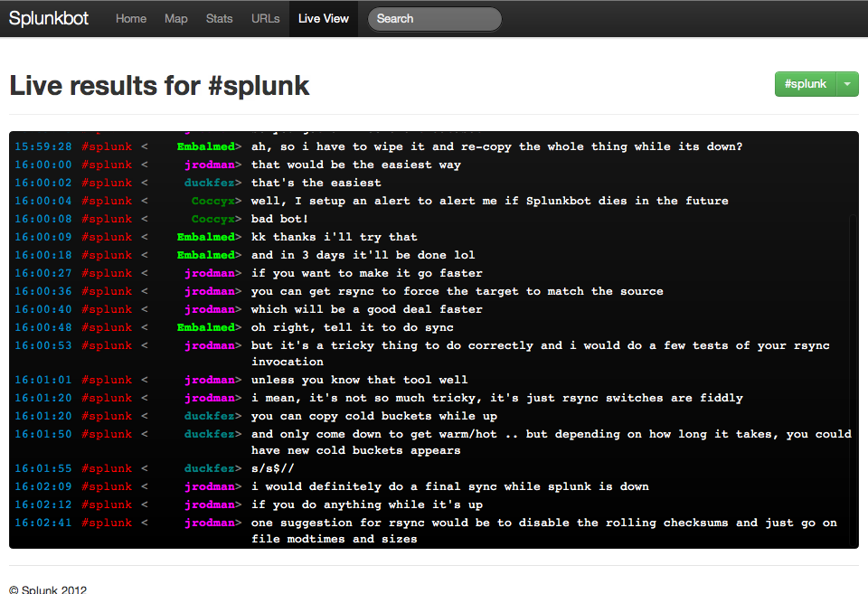
Task: Click duckfez's "that's the easiest" message
Action: coord(316,183)
